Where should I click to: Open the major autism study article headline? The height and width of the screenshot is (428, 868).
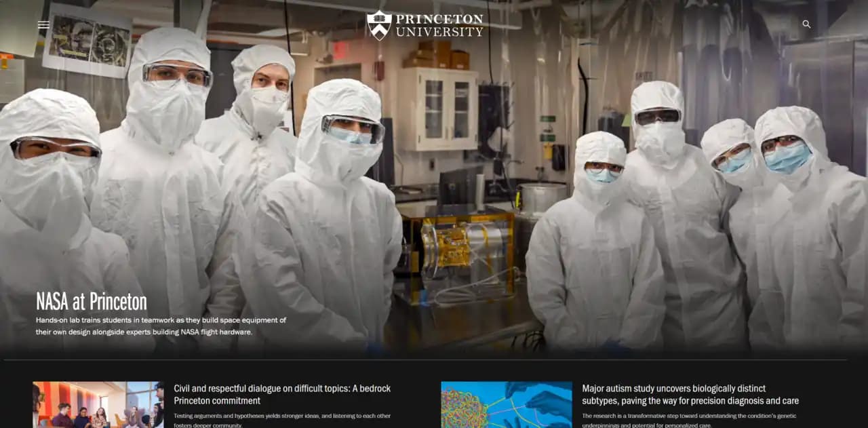690,394
